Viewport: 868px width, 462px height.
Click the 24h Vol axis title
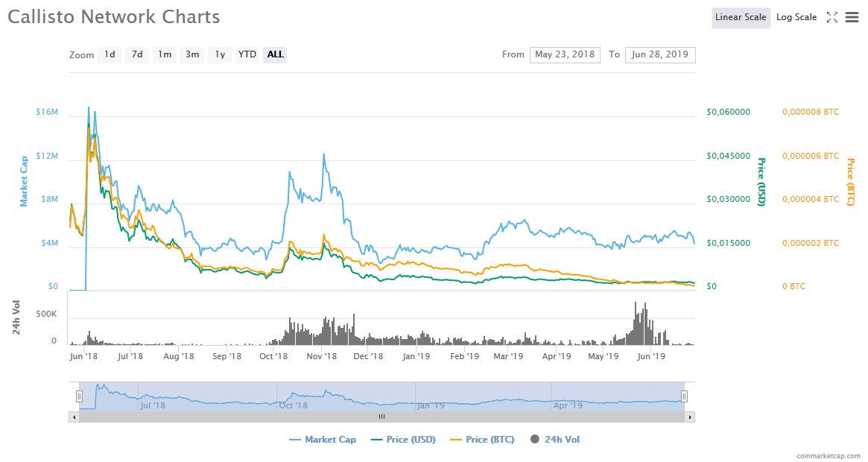tap(16, 317)
